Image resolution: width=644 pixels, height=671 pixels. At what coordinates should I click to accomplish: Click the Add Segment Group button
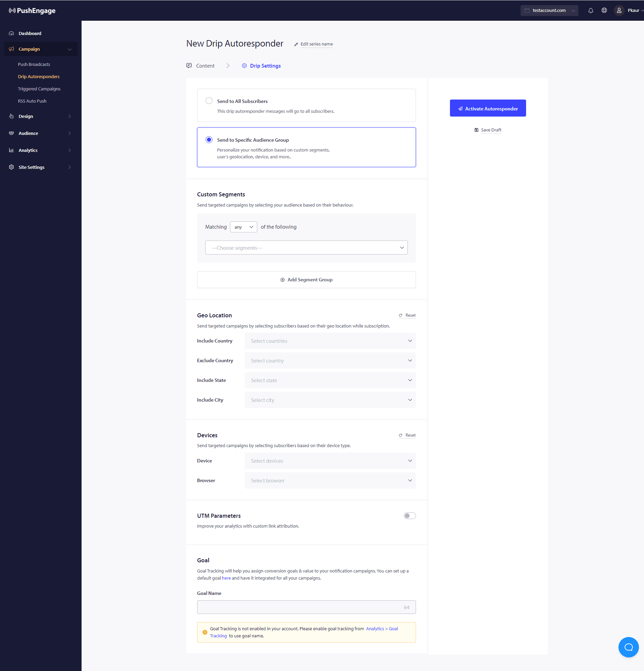point(306,280)
